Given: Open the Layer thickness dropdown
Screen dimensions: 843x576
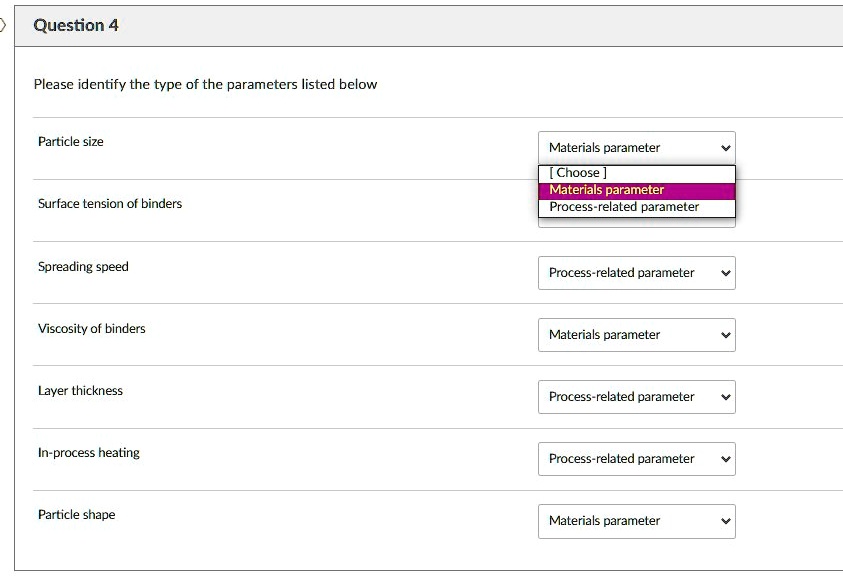Looking at the screenshot, I should click(636, 397).
